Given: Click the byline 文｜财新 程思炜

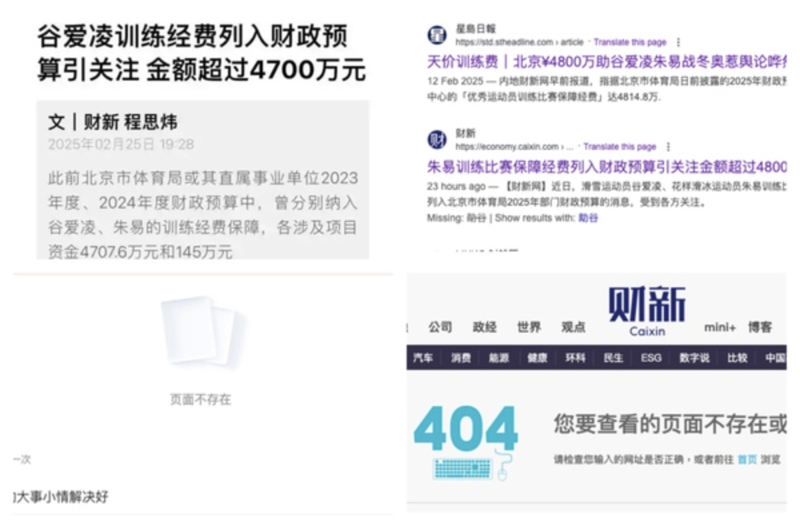Looking at the screenshot, I should [x=113, y=122].
